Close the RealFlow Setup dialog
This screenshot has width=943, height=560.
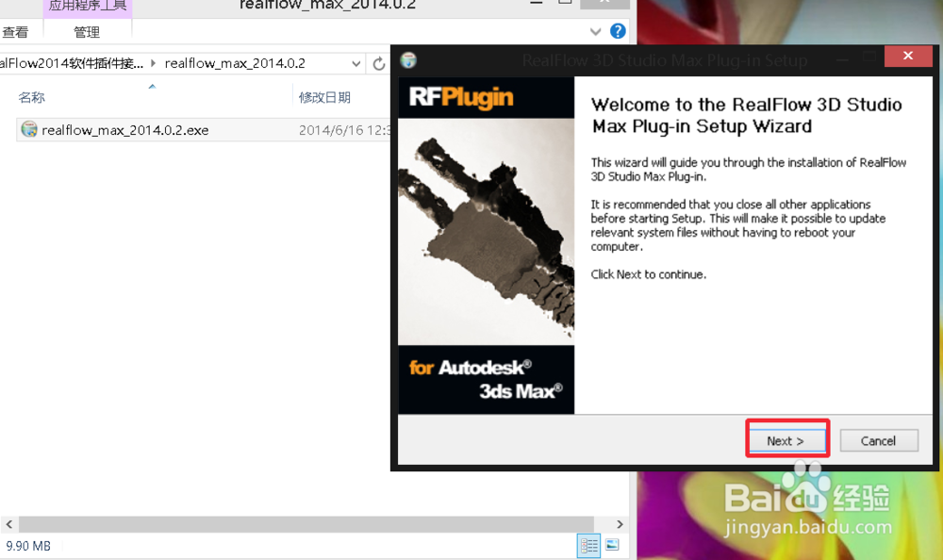point(908,56)
